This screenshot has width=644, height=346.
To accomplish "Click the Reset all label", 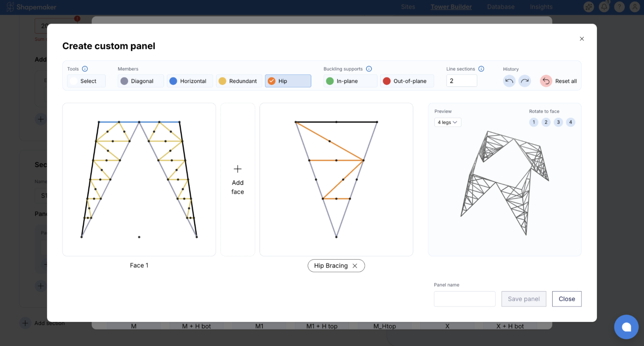I will (x=566, y=81).
